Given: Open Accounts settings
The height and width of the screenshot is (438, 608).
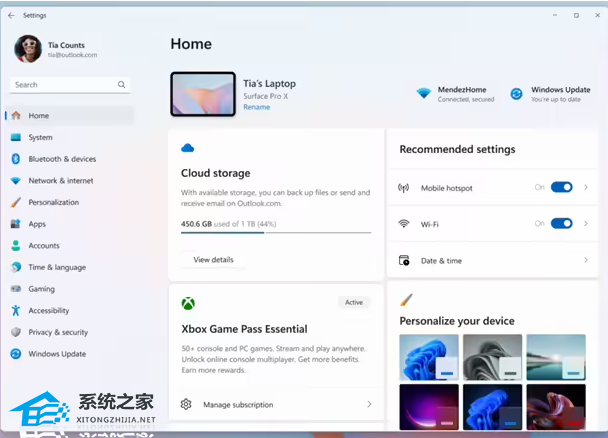Looking at the screenshot, I should [70, 245].
